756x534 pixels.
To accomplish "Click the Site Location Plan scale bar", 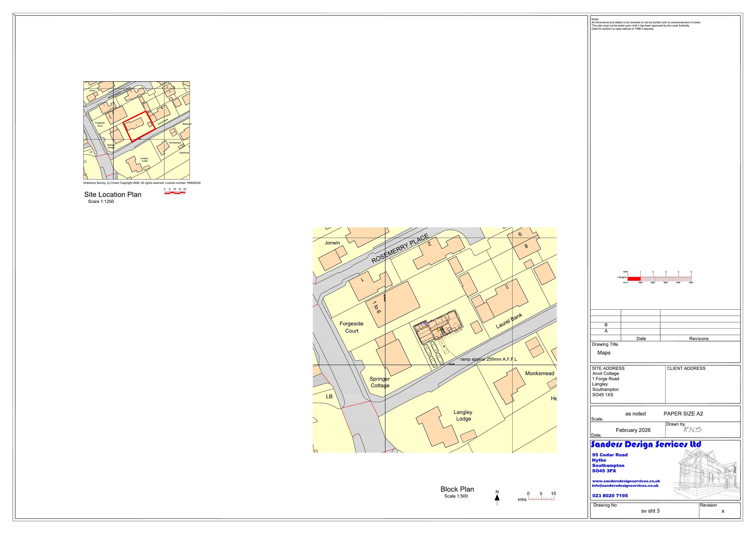I will pyautogui.click(x=175, y=193).
